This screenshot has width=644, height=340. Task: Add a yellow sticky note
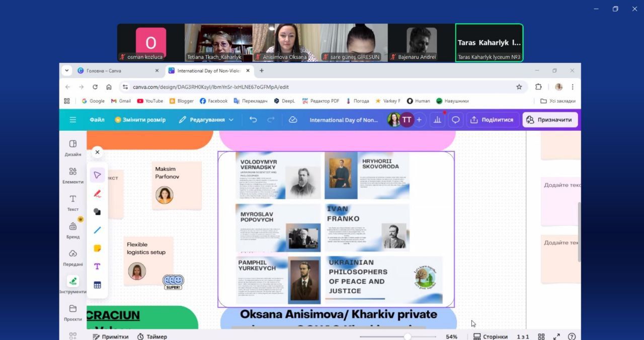click(97, 248)
